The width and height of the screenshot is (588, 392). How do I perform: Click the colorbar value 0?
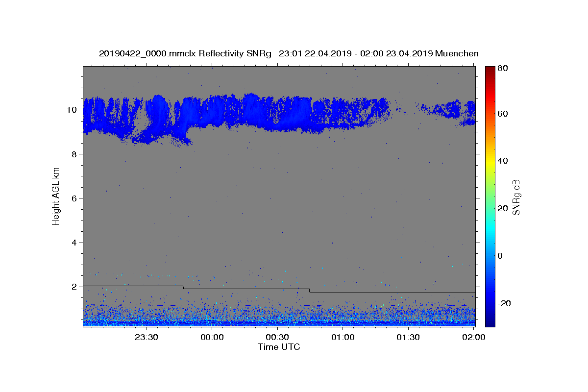(500, 256)
